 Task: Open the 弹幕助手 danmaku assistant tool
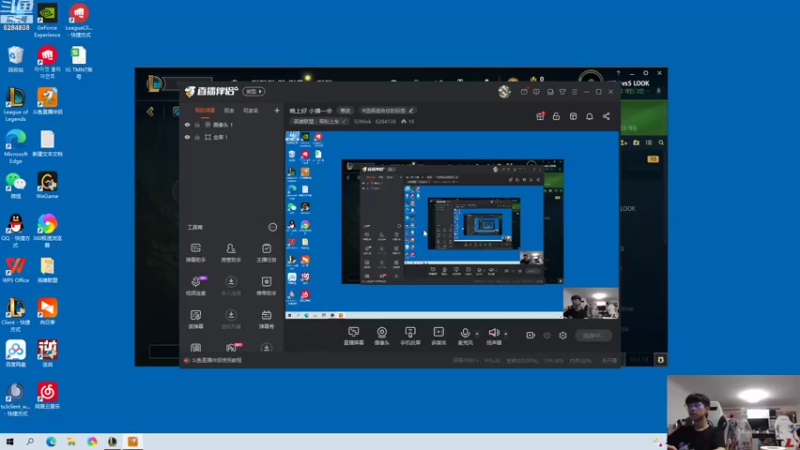[x=195, y=253]
